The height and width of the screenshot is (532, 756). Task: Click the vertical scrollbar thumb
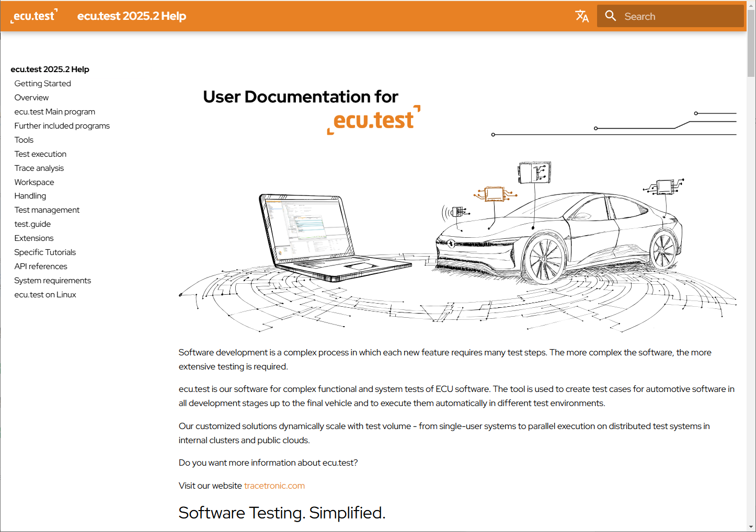pyautogui.click(x=751, y=43)
